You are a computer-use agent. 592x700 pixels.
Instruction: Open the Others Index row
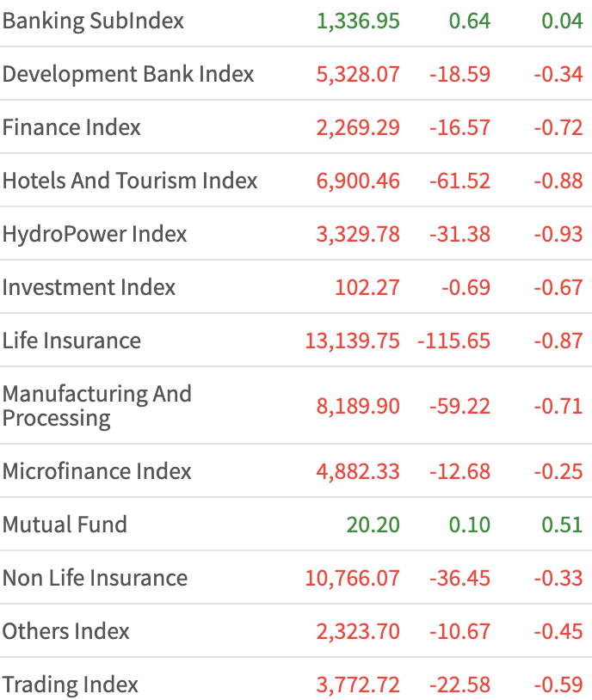[x=66, y=631]
